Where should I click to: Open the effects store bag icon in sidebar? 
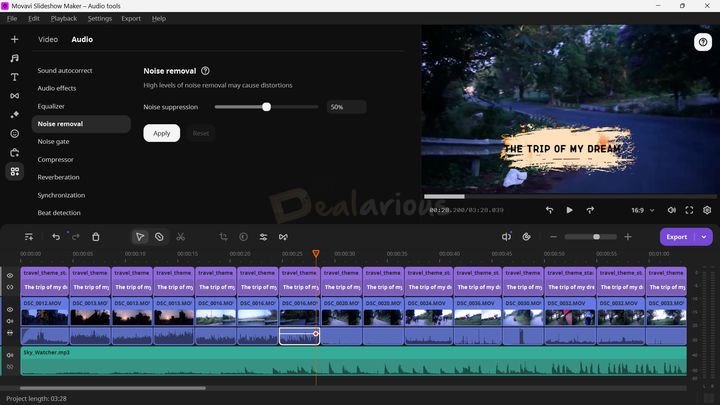coord(15,152)
